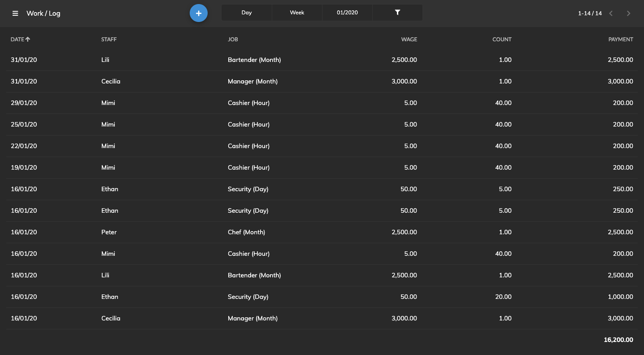Click 3,000.00 wage in 31/01/20 Cecilia row
The height and width of the screenshot is (355, 644).
404,81
